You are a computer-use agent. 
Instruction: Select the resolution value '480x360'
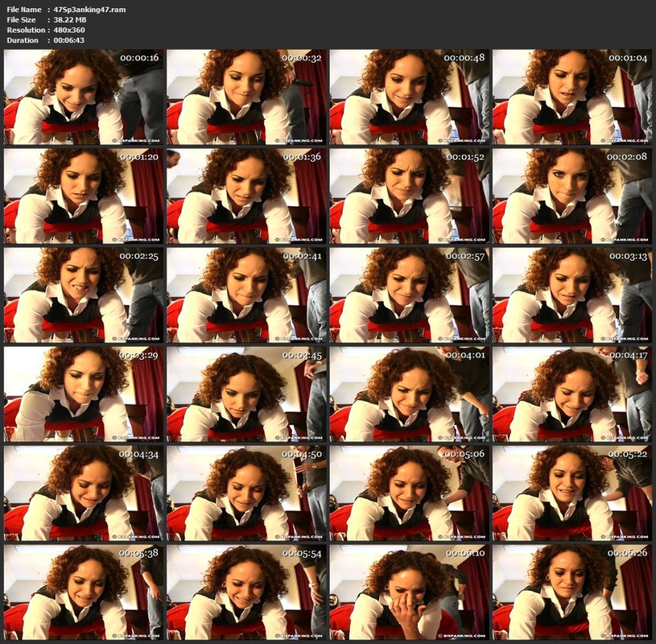(x=69, y=30)
